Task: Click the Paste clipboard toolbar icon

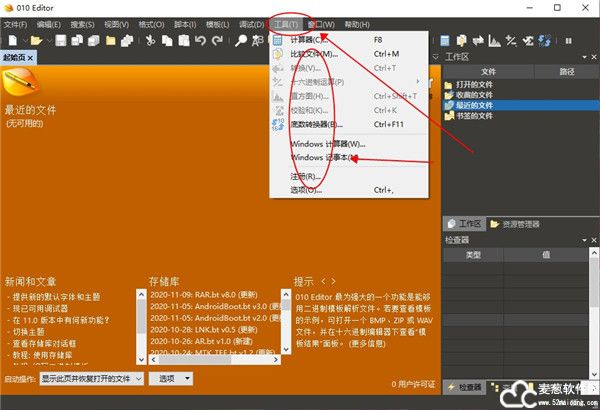Action: [x=184, y=40]
